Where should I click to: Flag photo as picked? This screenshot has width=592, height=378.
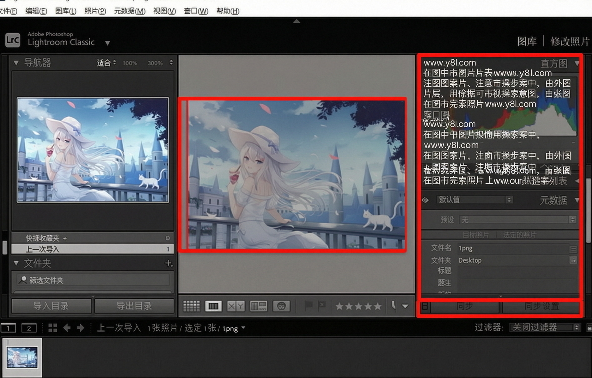[308, 306]
